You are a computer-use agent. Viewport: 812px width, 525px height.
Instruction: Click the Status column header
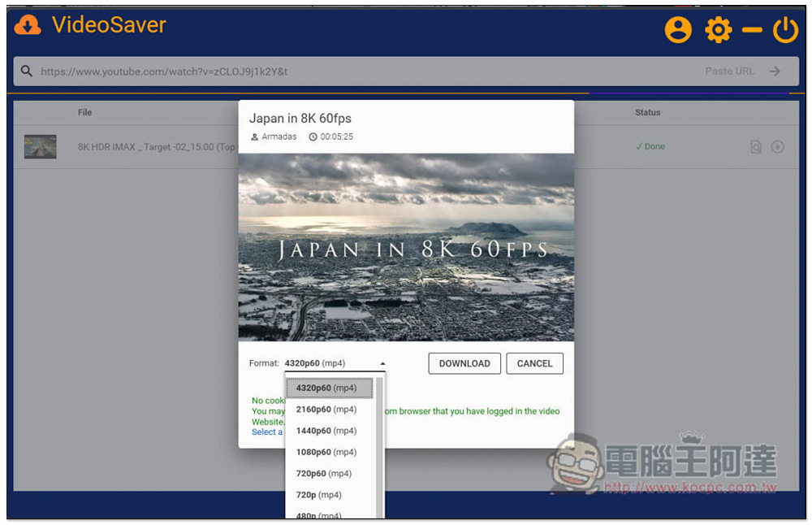(648, 112)
